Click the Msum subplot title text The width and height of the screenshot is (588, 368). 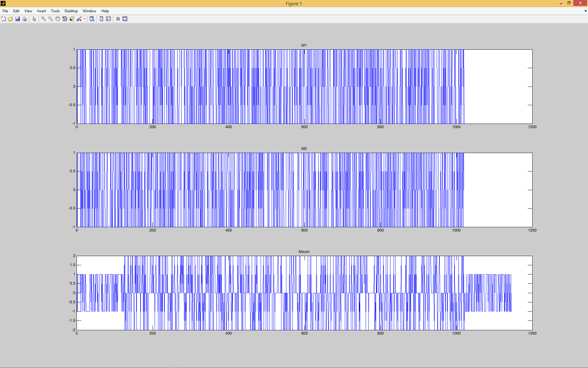304,252
